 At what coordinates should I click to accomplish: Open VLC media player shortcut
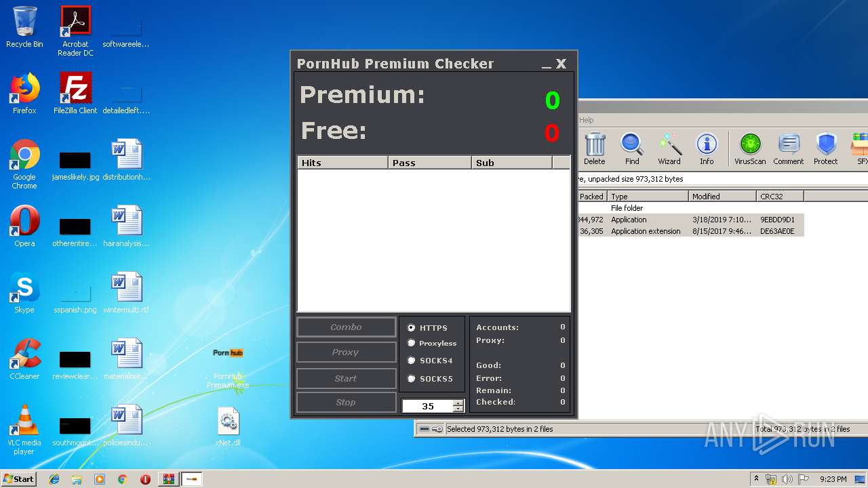[24, 430]
